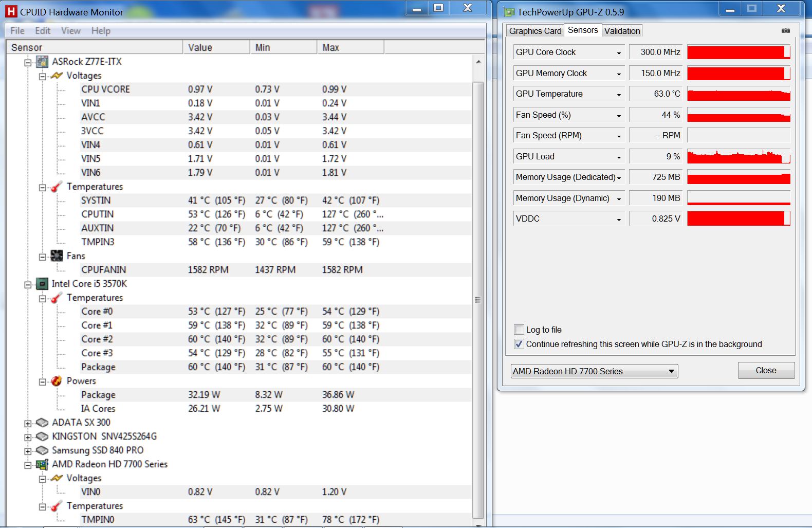812x528 pixels.
Task: Expand the ADATA SX 300 node
Action: click(x=28, y=423)
